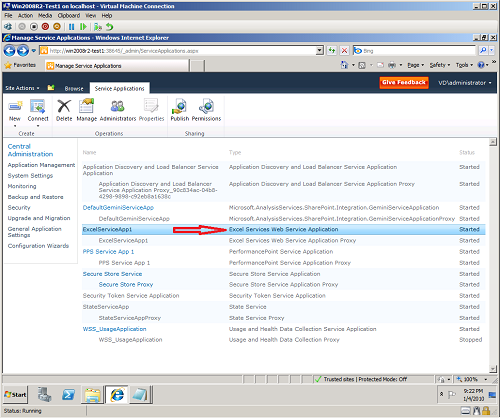
Task: Click the Give Feedback button
Action: pos(404,82)
